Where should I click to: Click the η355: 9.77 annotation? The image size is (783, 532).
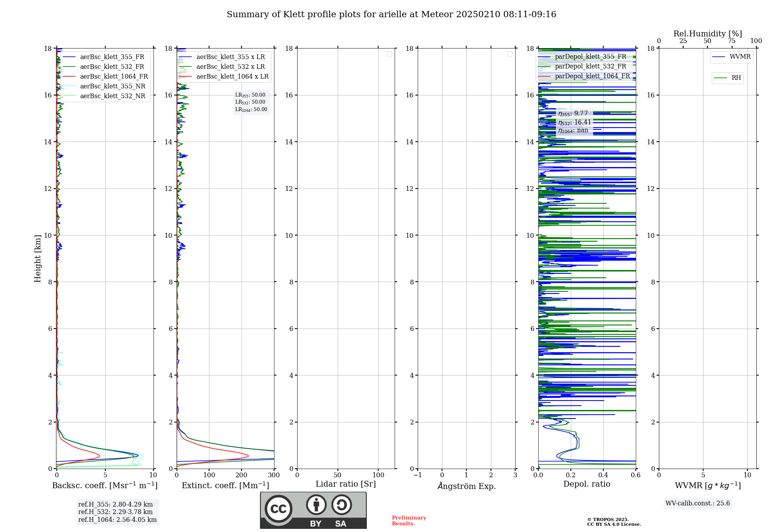pyautogui.click(x=573, y=113)
